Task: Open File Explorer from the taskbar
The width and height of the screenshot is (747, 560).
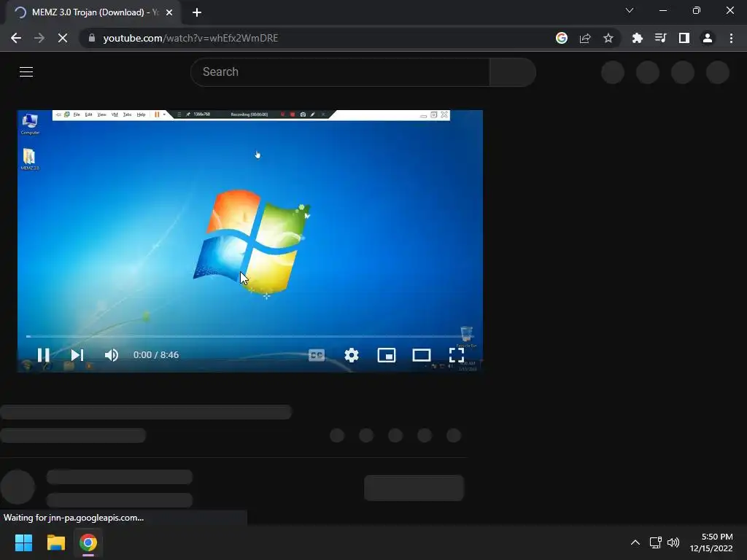Action: tap(55, 542)
